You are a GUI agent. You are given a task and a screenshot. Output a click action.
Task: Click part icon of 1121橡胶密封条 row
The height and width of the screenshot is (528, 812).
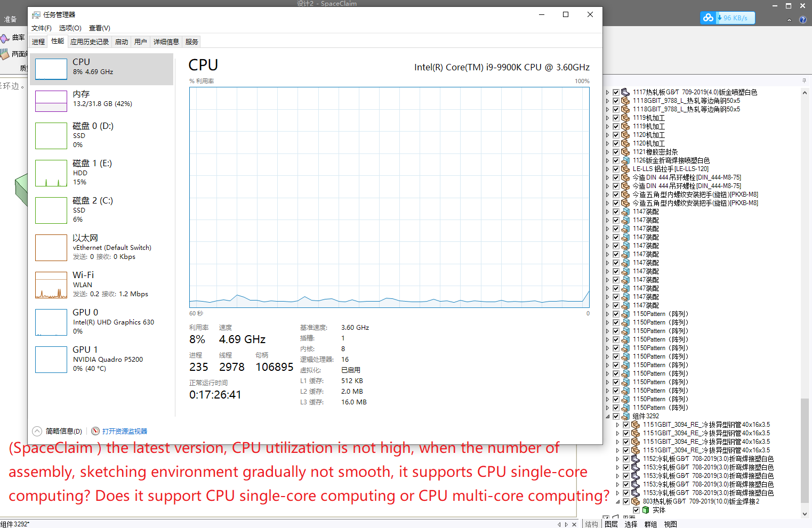point(625,152)
